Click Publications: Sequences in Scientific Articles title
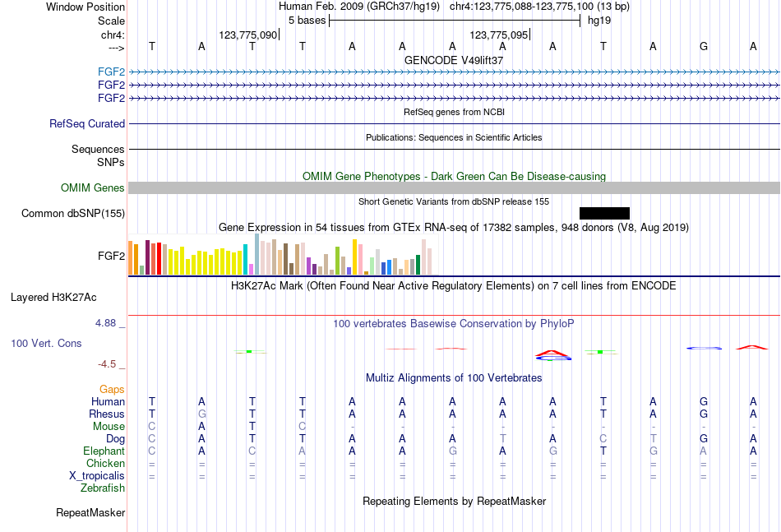 point(454,137)
